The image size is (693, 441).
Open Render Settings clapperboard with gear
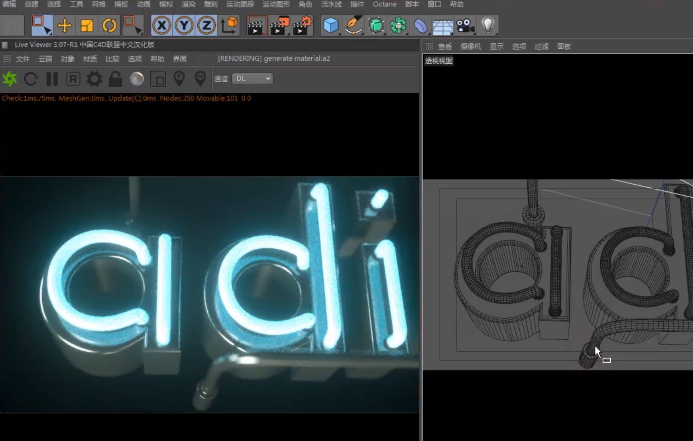(x=303, y=26)
